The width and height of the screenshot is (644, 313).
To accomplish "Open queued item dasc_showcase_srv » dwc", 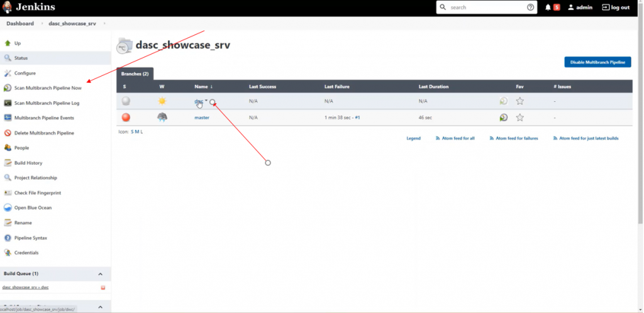I will pos(25,288).
